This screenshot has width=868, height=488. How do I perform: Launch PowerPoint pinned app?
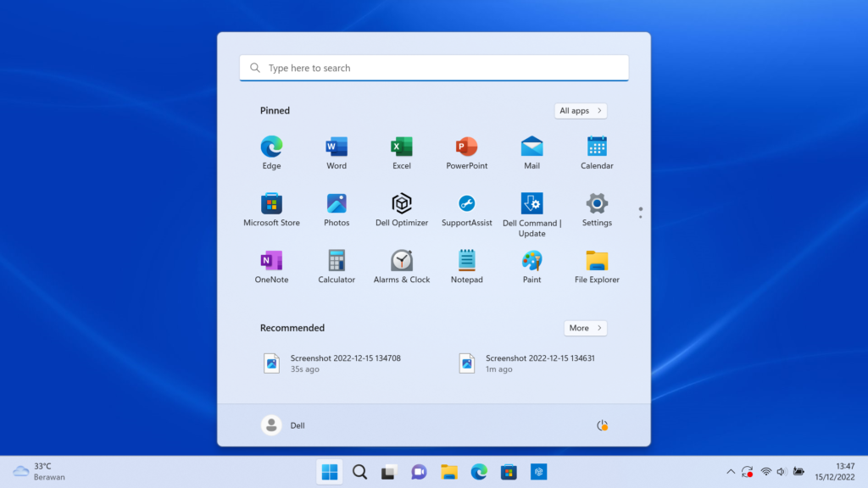point(467,152)
